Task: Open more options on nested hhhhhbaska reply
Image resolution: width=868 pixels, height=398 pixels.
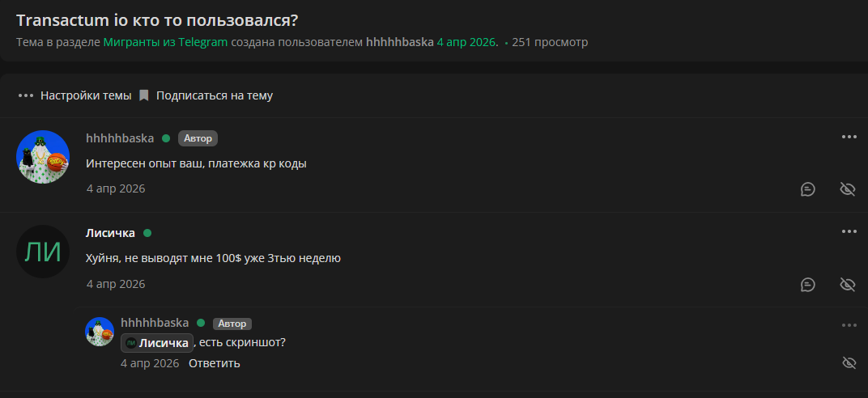Action: pyautogui.click(x=849, y=325)
